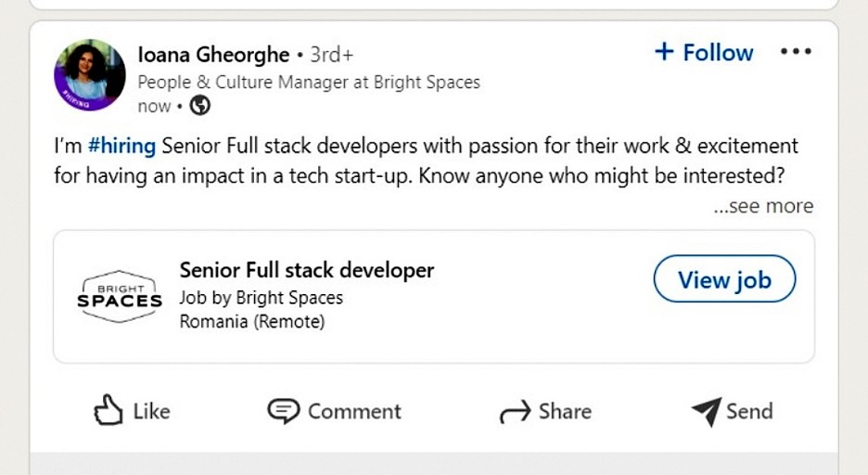Click the Bright Spaces company logo

[x=119, y=296]
